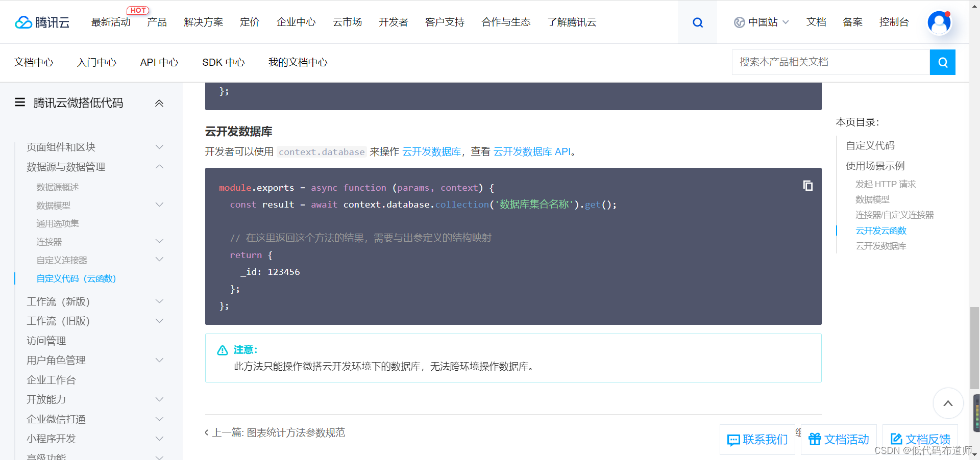Screen dimensions: 980x460
Task: Expand the 开放能力 chevron
Action: tap(159, 399)
